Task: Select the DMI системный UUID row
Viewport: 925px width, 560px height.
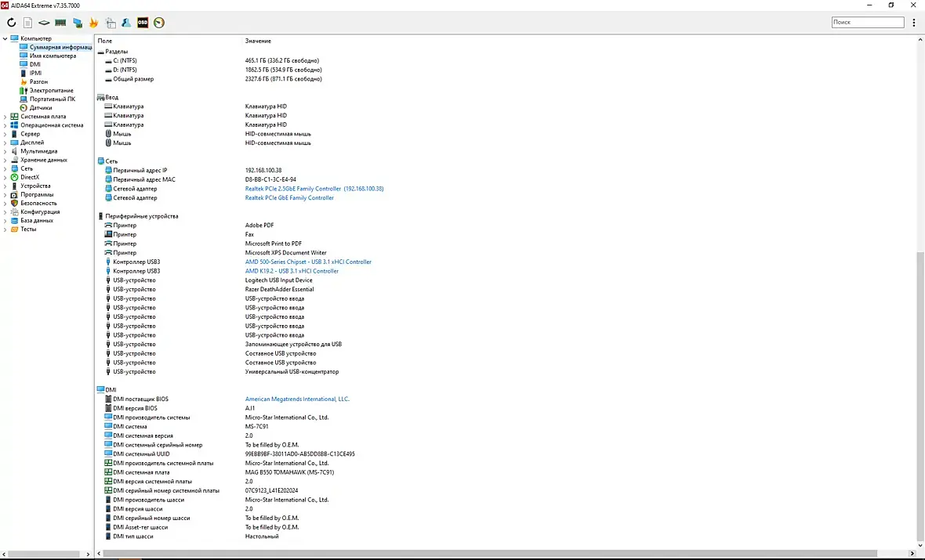Action: tap(230, 454)
